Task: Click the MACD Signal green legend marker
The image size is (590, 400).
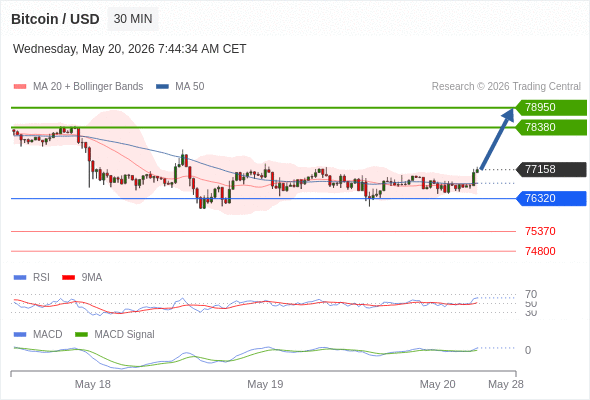Action: tap(81, 335)
